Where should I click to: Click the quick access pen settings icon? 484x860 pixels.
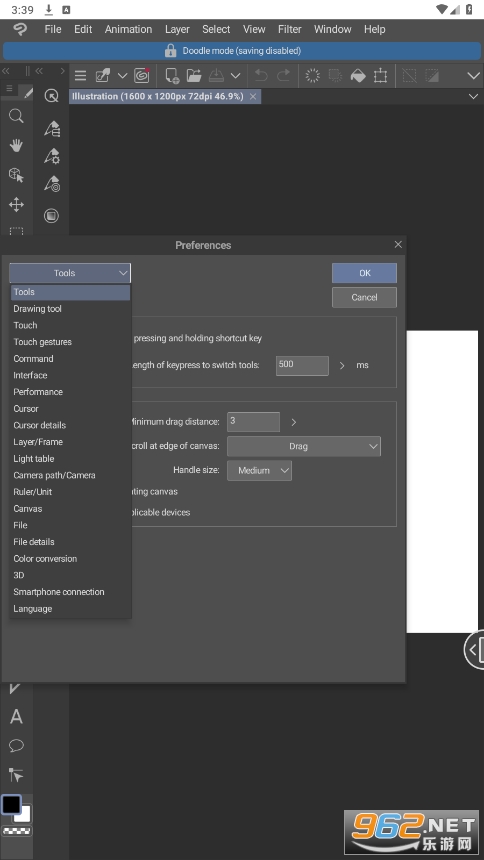(x=103, y=75)
